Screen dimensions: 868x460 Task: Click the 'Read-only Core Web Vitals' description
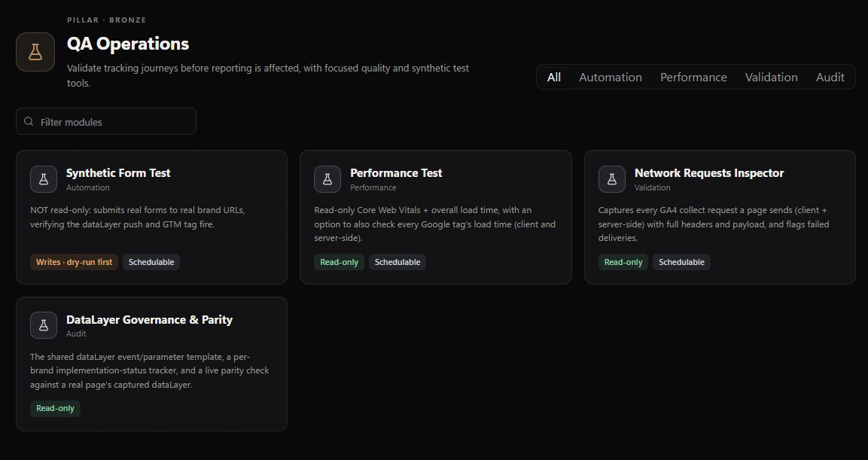click(x=434, y=224)
